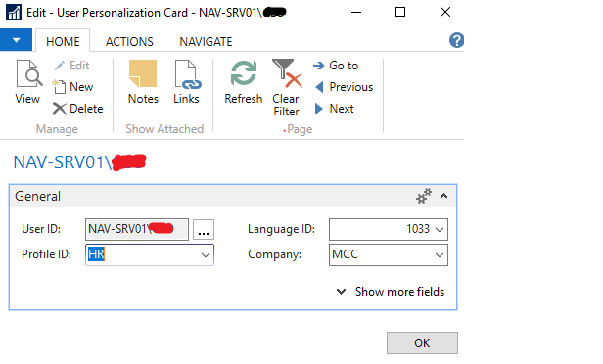The width and height of the screenshot is (603, 364).
Task: Delete the current user personalization record
Action: tap(77, 109)
